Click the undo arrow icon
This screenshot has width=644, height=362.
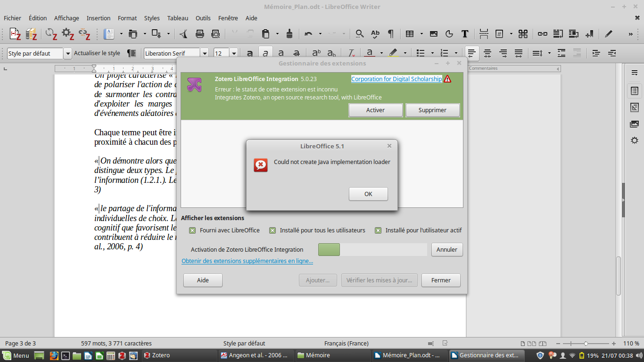tap(308, 34)
